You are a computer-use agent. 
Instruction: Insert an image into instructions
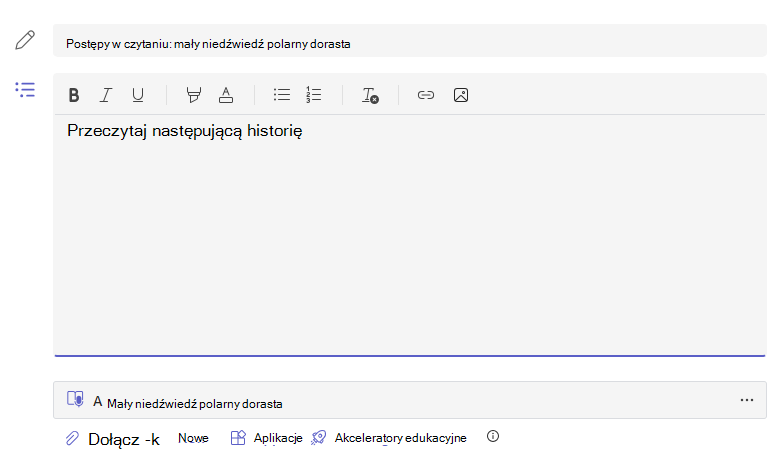coord(460,95)
